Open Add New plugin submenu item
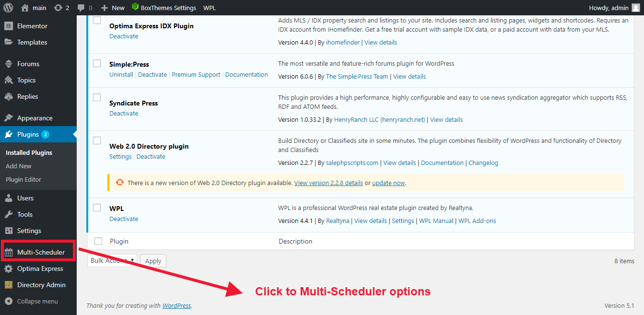Viewport: 644px width, 315px height. pyautogui.click(x=19, y=166)
